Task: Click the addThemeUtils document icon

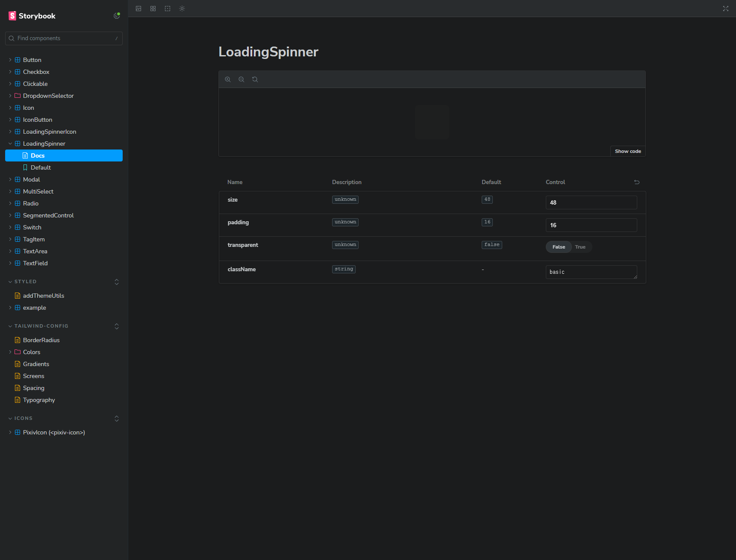Action: (18, 296)
